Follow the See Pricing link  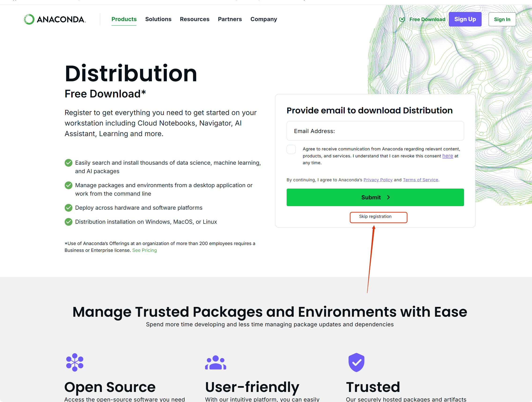[x=144, y=250]
